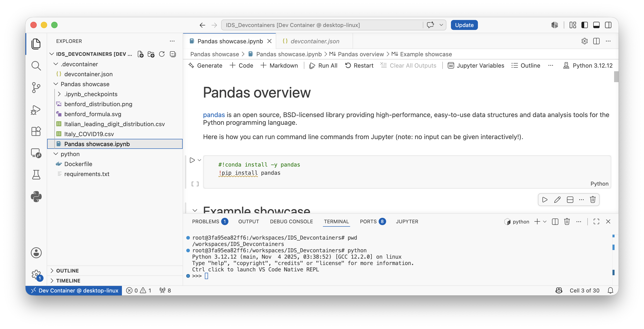Customize layout from the title bar

click(573, 25)
